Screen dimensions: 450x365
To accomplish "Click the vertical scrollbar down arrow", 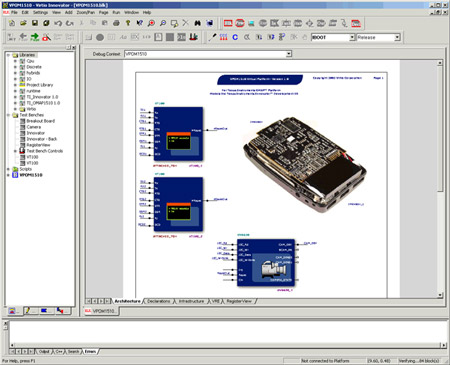I will (440, 295).
